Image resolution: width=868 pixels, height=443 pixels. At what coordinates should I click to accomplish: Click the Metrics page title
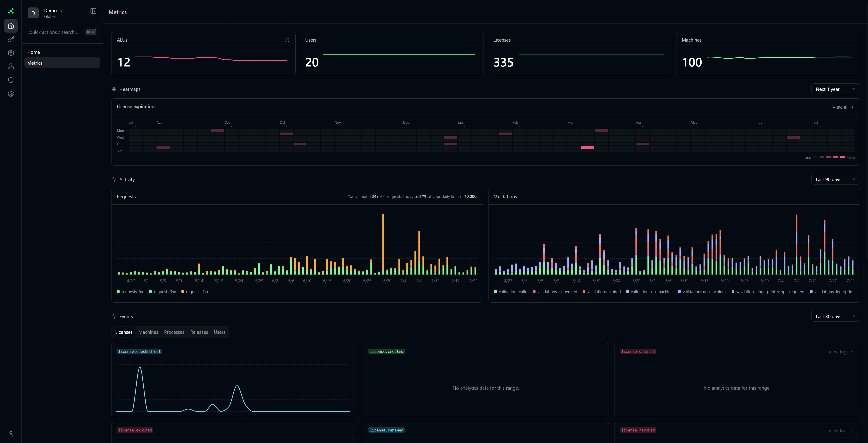pyautogui.click(x=118, y=12)
